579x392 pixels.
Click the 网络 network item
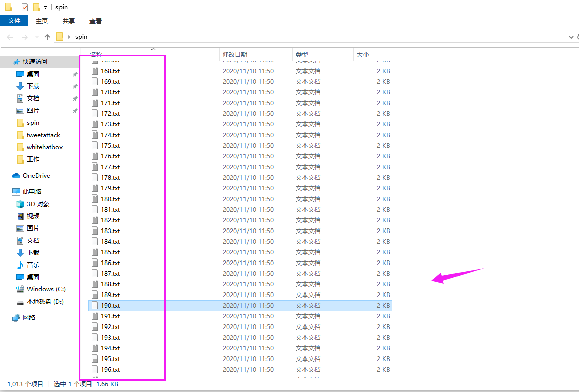29,318
